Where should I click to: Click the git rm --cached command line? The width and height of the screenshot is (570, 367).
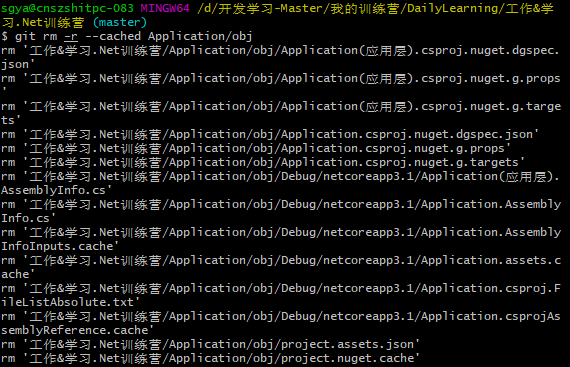pyautogui.click(x=127, y=36)
